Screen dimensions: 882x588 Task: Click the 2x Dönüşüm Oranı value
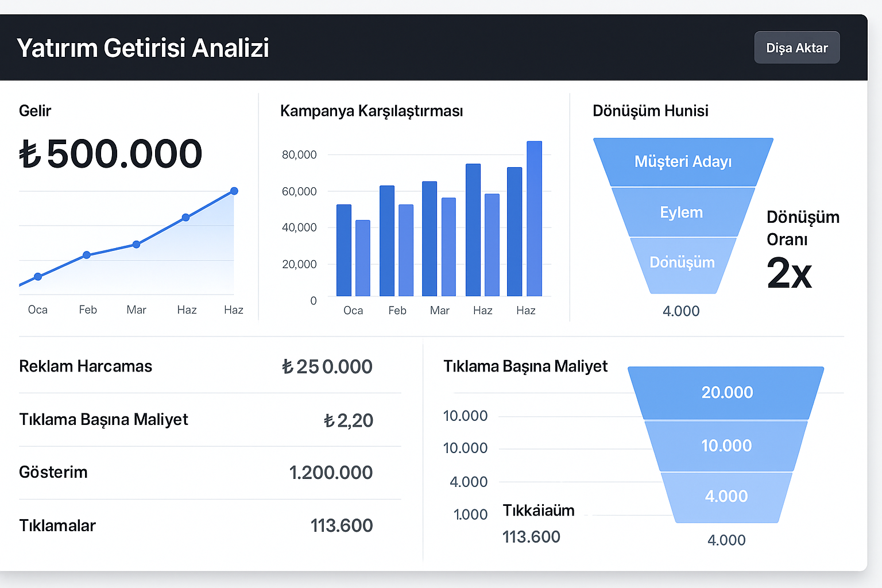[790, 274]
